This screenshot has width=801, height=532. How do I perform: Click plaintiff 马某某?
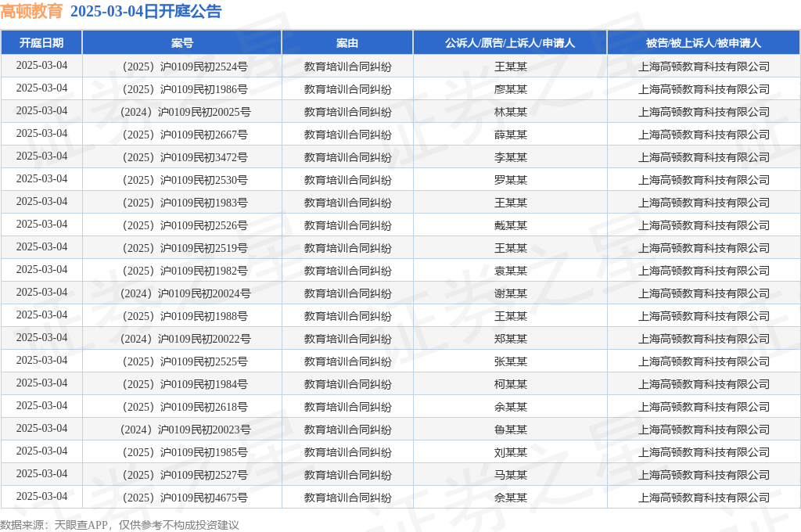[x=510, y=475]
